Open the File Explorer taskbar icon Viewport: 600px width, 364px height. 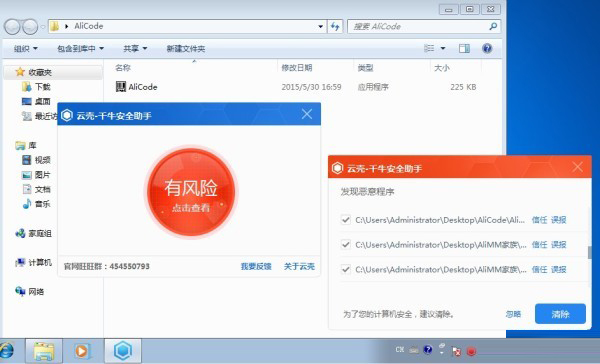[x=44, y=351]
